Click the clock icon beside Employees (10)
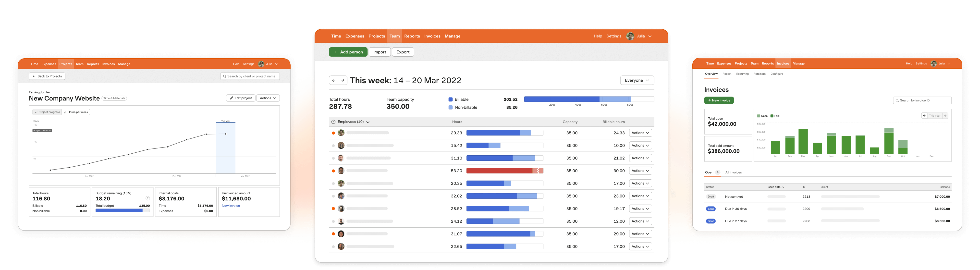The width and height of the screenshot is (980, 270). [x=333, y=122]
